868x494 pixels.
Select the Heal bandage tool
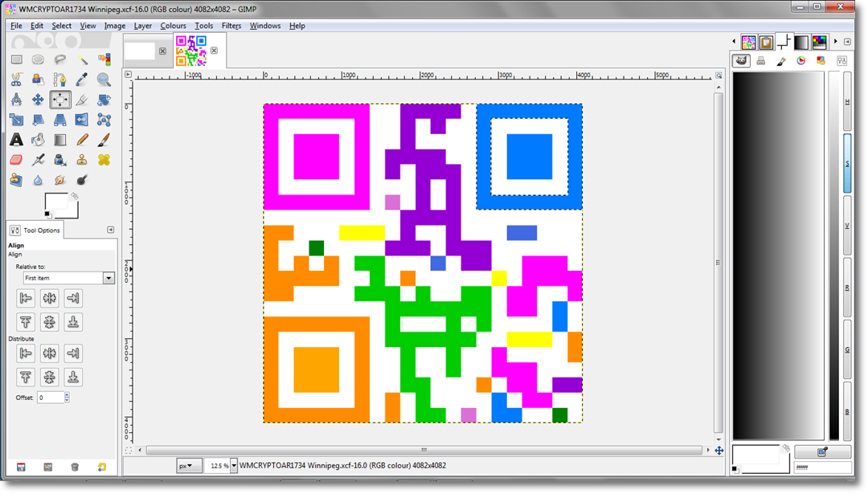tap(104, 160)
